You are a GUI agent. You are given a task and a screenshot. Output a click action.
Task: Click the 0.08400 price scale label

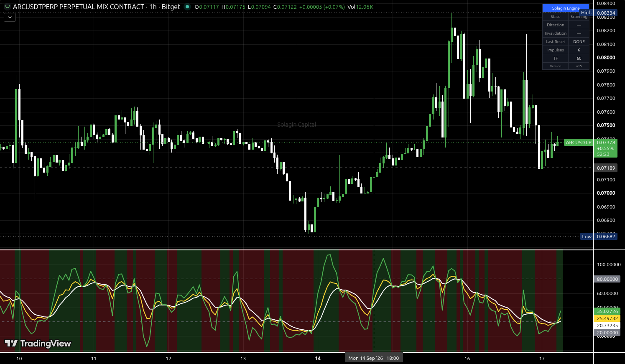[x=606, y=3]
